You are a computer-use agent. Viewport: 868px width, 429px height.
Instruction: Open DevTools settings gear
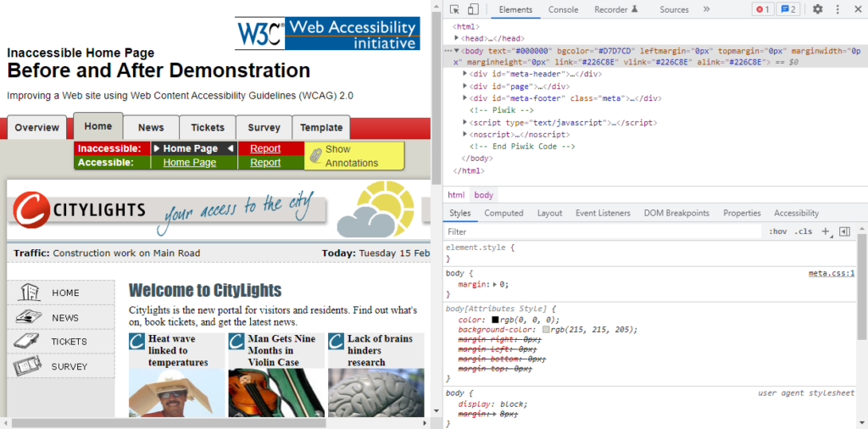(x=817, y=9)
